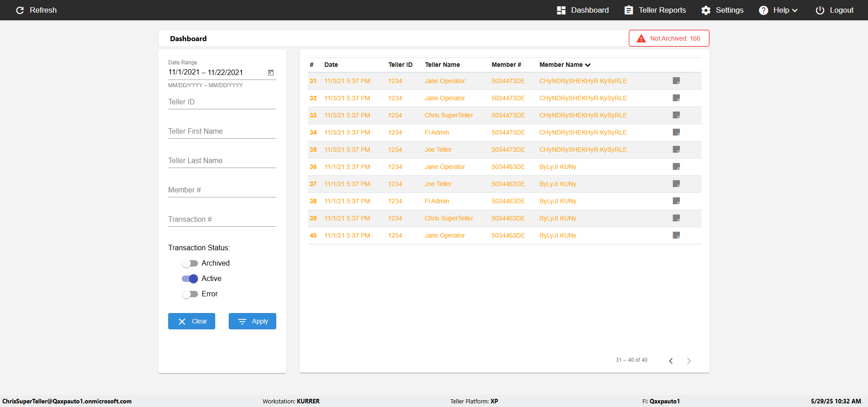Viewport: 868px width, 407px height.
Task: Expand the Help dropdown menu
Action: [x=778, y=10]
